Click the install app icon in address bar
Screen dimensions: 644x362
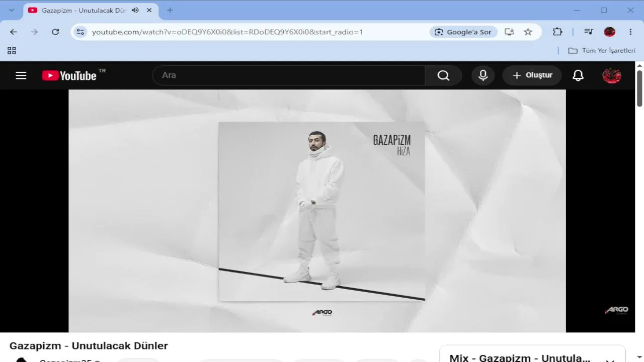[509, 32]
